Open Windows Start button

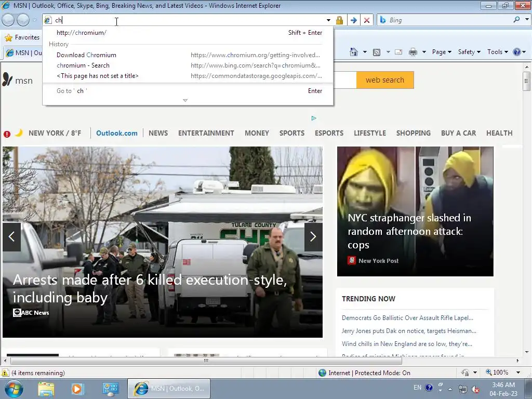coord(14,389)
